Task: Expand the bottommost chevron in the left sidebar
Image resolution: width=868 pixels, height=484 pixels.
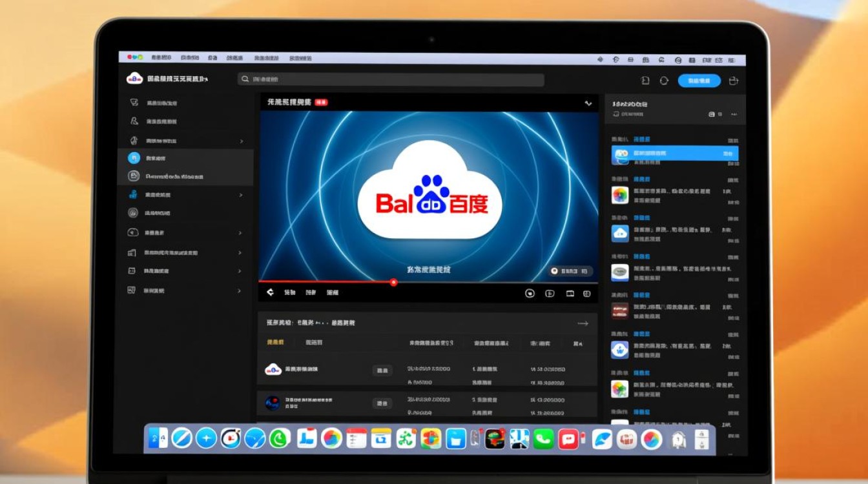Action: [240, 291]
